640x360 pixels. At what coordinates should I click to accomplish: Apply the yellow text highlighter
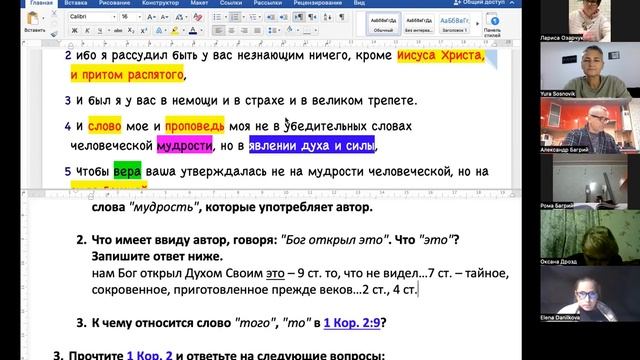click(x=175, y=31)
